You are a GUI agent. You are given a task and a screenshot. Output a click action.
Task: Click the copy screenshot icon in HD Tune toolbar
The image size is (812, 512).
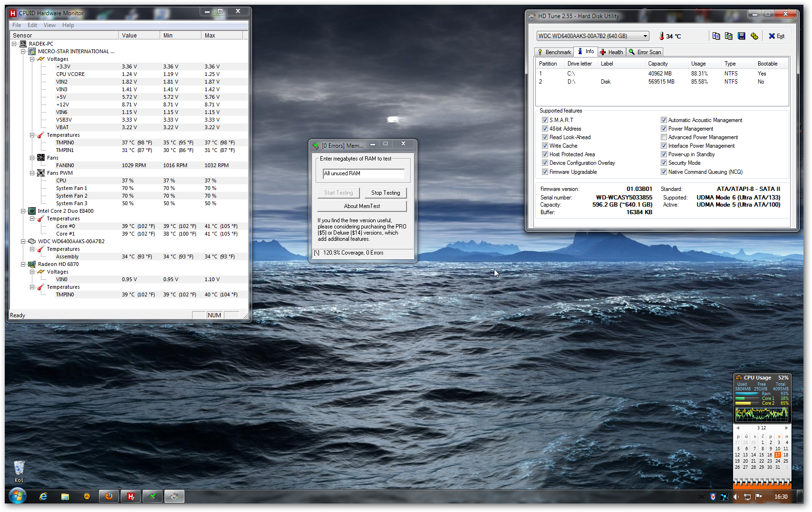(x=728, y=36)
